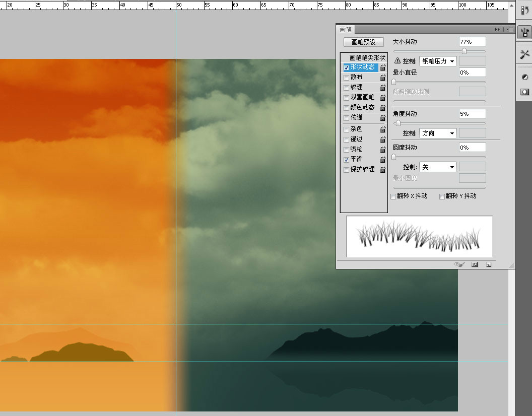The width and height of the screenshot is (532, 416).
Task: Check the 翻转 X 抖动 checkbox
Action: pos(393,196)
